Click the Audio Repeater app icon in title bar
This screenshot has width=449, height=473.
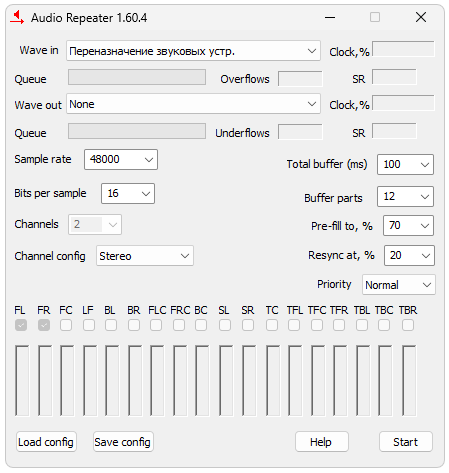click(17, 17)
